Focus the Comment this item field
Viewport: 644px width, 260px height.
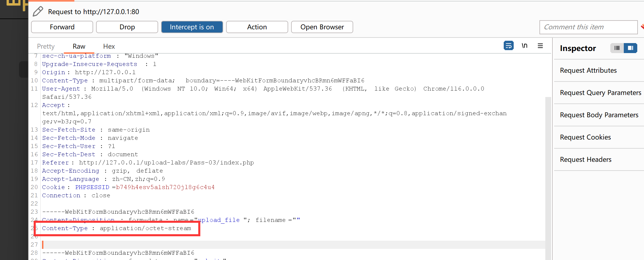(588, 27)
